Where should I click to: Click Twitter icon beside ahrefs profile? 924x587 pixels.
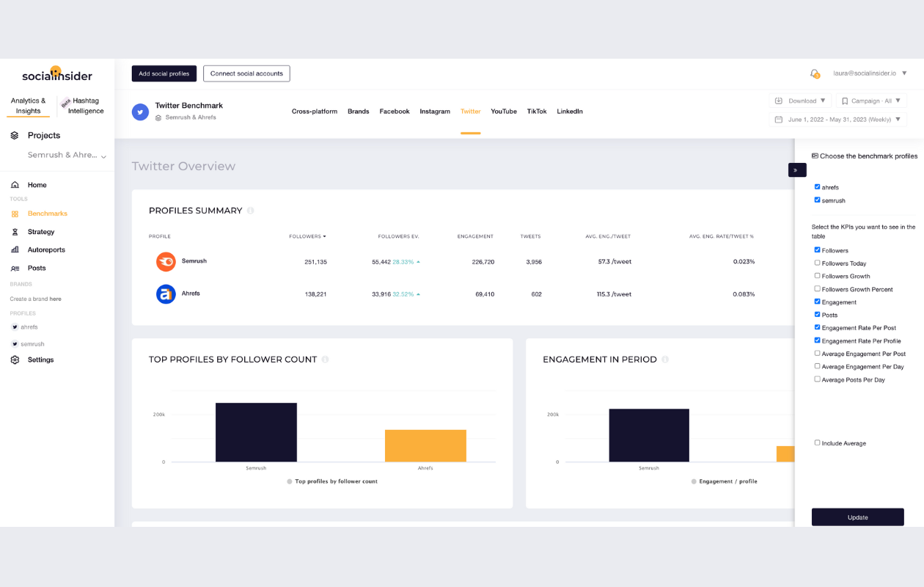point(15,327)
